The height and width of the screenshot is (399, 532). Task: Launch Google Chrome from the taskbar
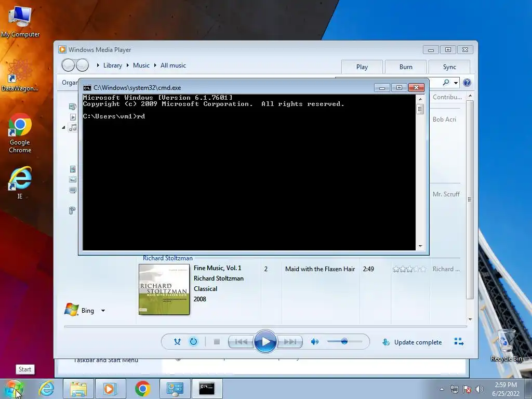coord(142,389)
